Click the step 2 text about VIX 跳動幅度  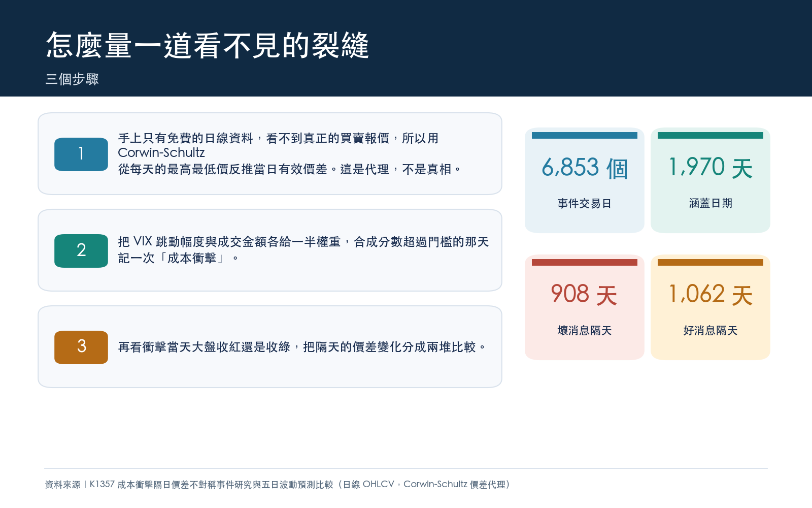303,242
